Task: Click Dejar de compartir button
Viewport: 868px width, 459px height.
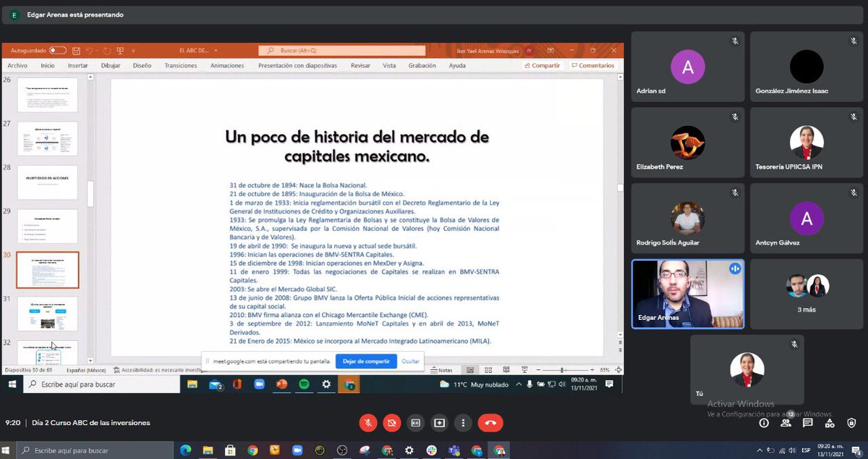Action: (366, 361)
